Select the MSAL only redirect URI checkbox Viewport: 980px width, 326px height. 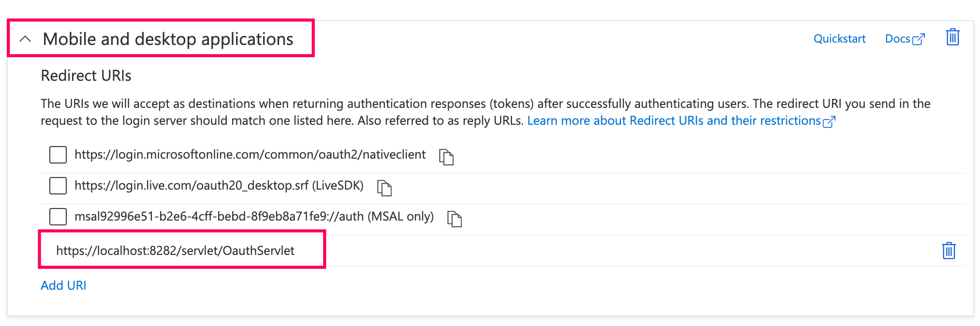(x=58, y=217)
